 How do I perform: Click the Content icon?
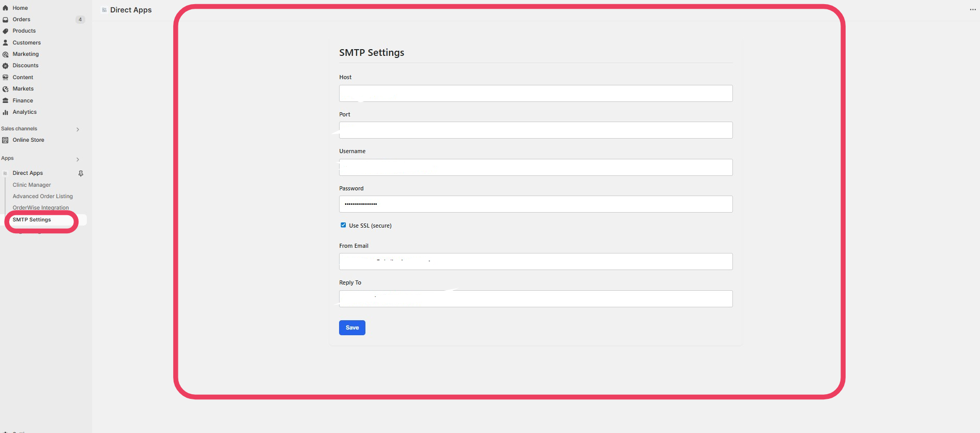pyautogui.click(x=5, y=78)
